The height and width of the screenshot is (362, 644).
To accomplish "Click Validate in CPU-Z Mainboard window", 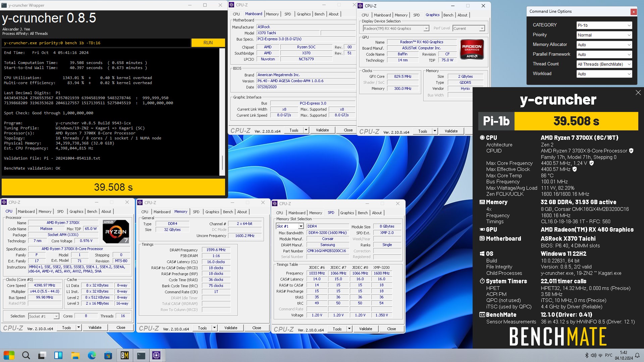I will pyautogui.click(x=322, y=130).
